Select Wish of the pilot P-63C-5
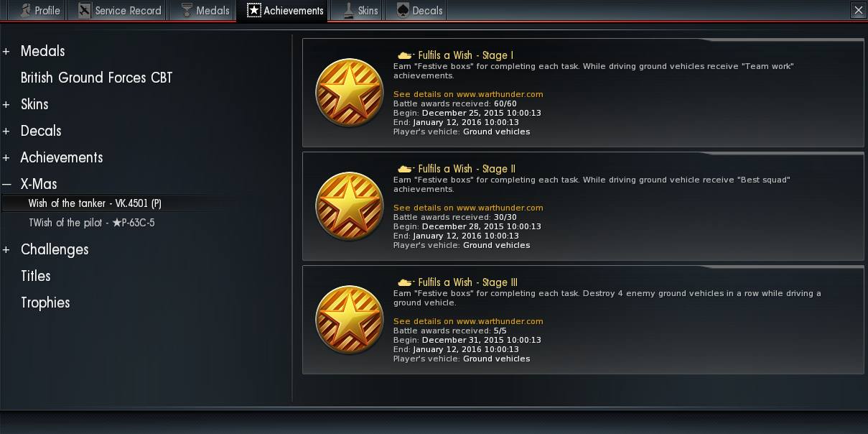The width and height of the screenshot is (868, 434). click(92, 223)
